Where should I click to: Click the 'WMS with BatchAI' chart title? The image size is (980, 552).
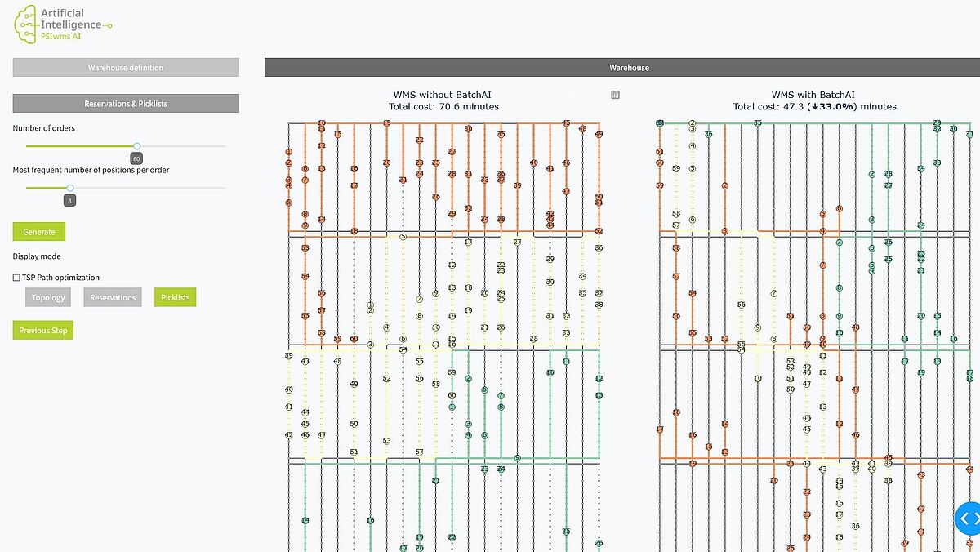coord(814,95)
